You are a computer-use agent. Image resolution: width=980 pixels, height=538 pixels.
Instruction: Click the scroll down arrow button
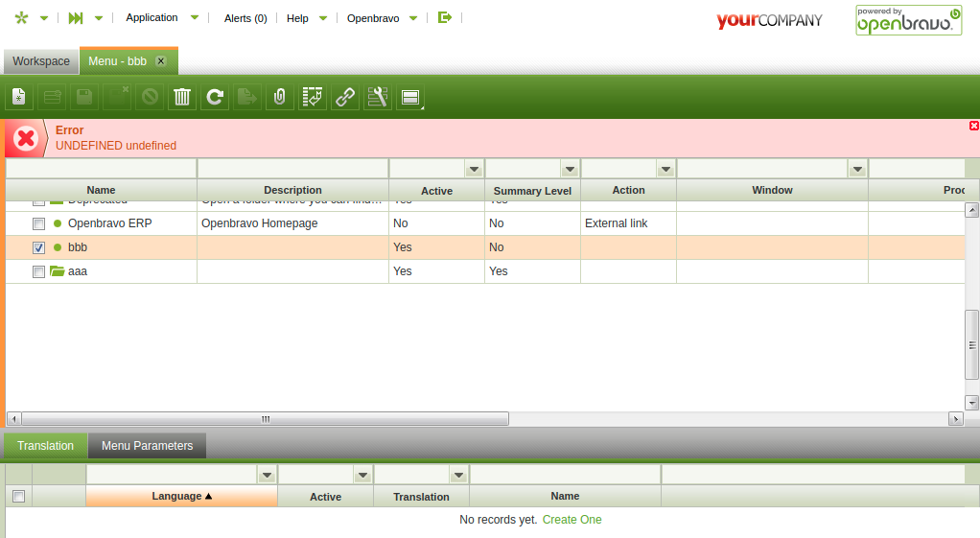(x=972, y=403)
